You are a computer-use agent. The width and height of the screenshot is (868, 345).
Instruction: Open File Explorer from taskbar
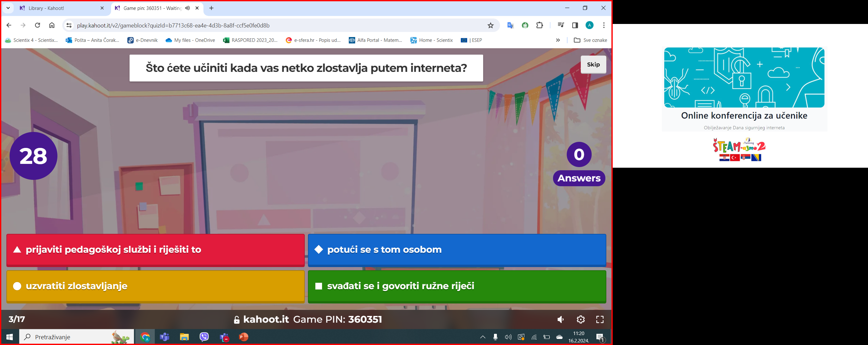(184, 337)
